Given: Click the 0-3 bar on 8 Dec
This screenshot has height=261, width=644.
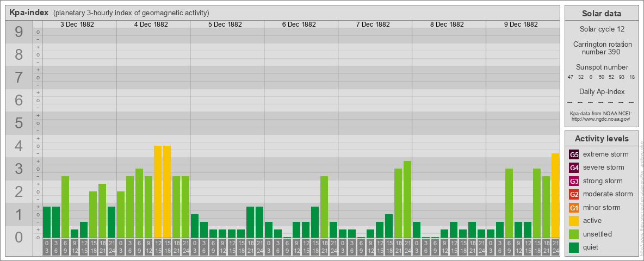Looking at the screenshot, I should (x=417, y=230).
